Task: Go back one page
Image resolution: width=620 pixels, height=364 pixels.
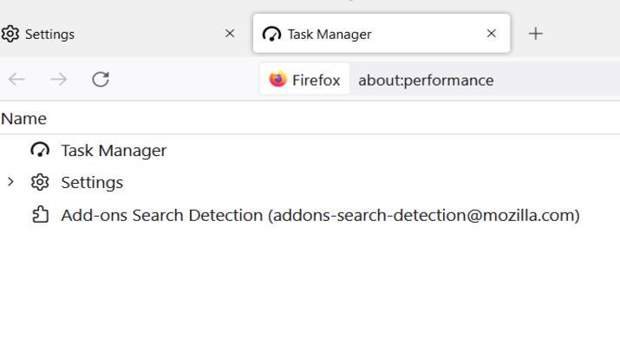Action: tap(16, 80)
